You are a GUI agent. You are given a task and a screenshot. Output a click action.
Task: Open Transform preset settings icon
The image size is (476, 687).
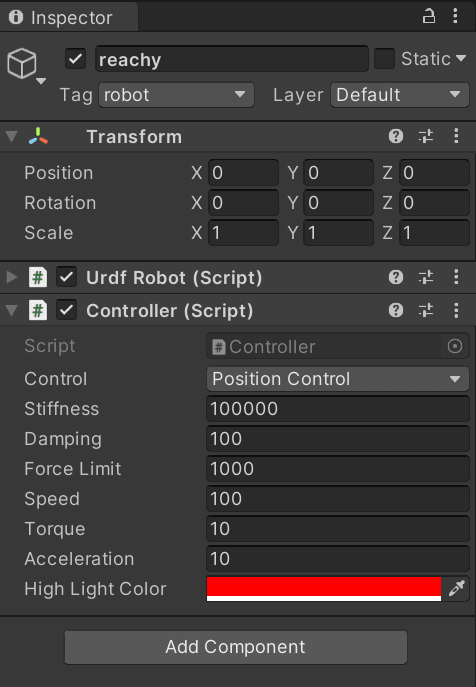click(426, 136)
